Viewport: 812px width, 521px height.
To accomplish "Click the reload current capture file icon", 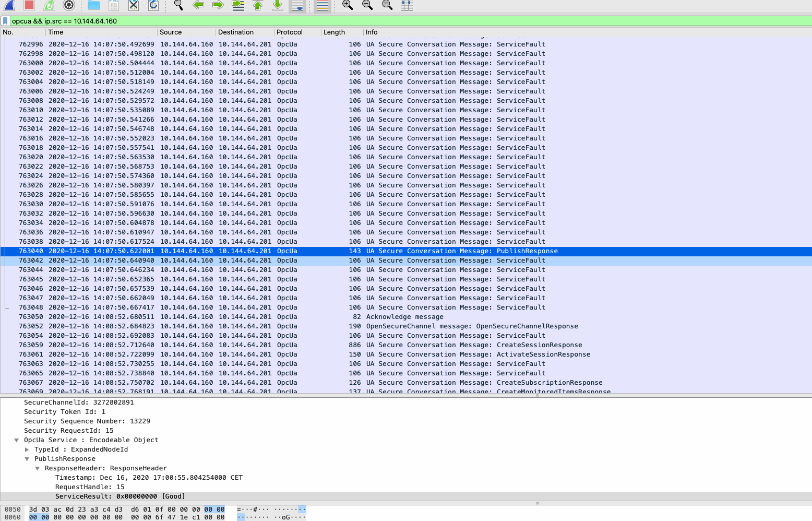I will click(152, 6).
